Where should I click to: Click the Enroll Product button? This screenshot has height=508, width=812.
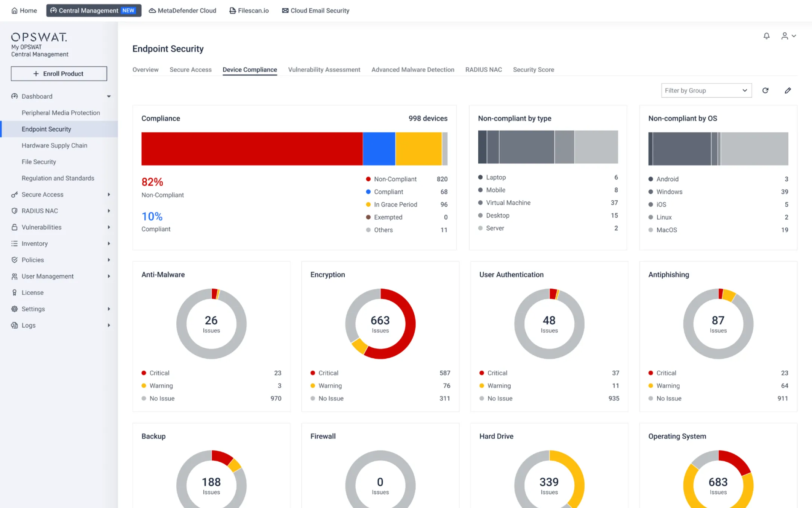pos(59,74)
